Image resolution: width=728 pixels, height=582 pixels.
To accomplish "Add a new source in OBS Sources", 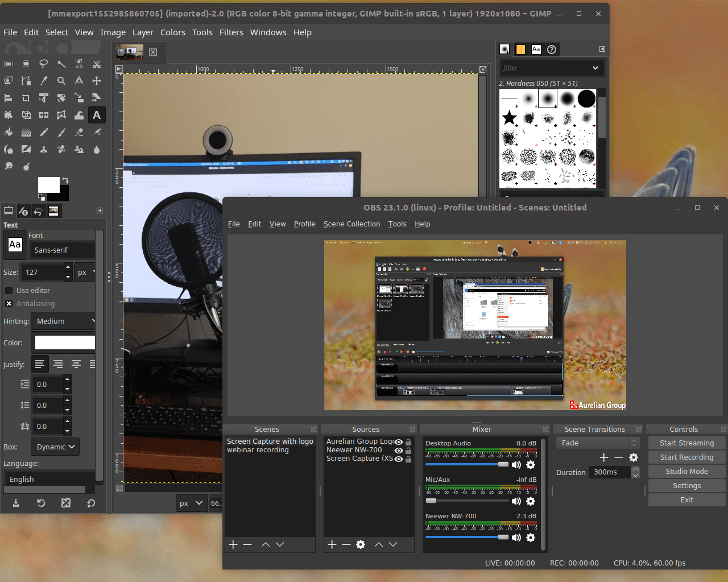I will (x=332, y=544).
